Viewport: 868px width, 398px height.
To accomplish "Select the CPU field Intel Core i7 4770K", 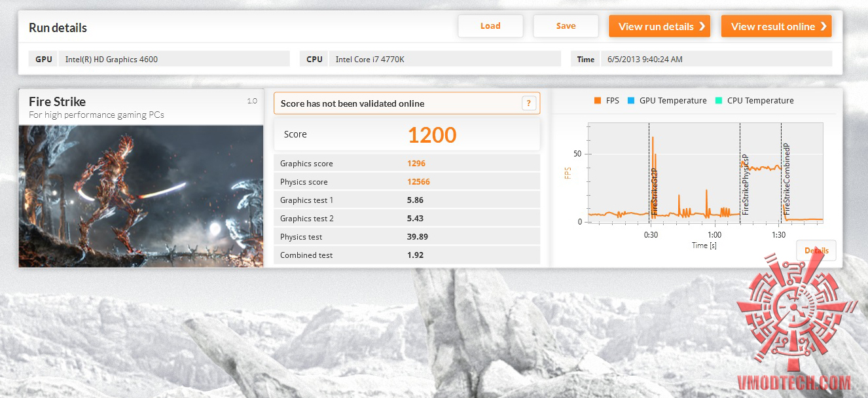I will [445, 59].
